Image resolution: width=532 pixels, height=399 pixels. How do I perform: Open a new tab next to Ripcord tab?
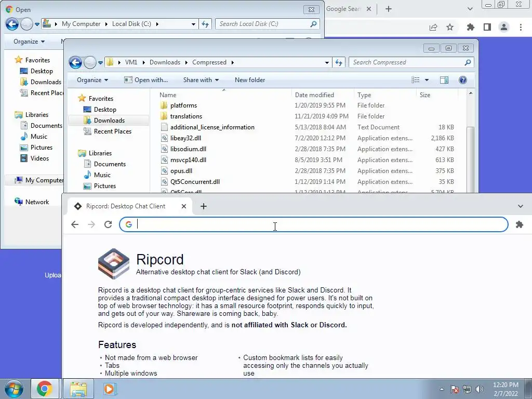[x=204, y=206]
